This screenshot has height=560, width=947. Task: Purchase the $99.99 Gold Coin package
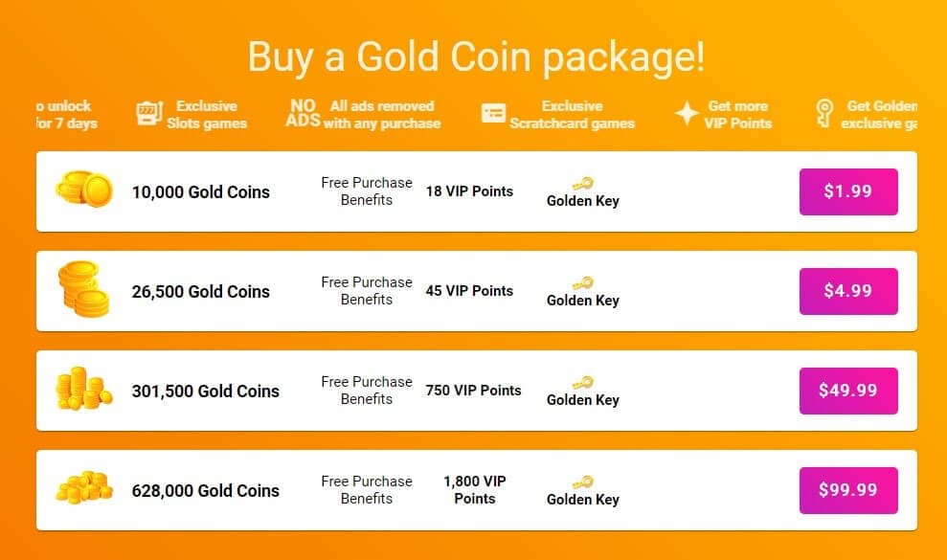pyautogui.click(x=848, y=490)
